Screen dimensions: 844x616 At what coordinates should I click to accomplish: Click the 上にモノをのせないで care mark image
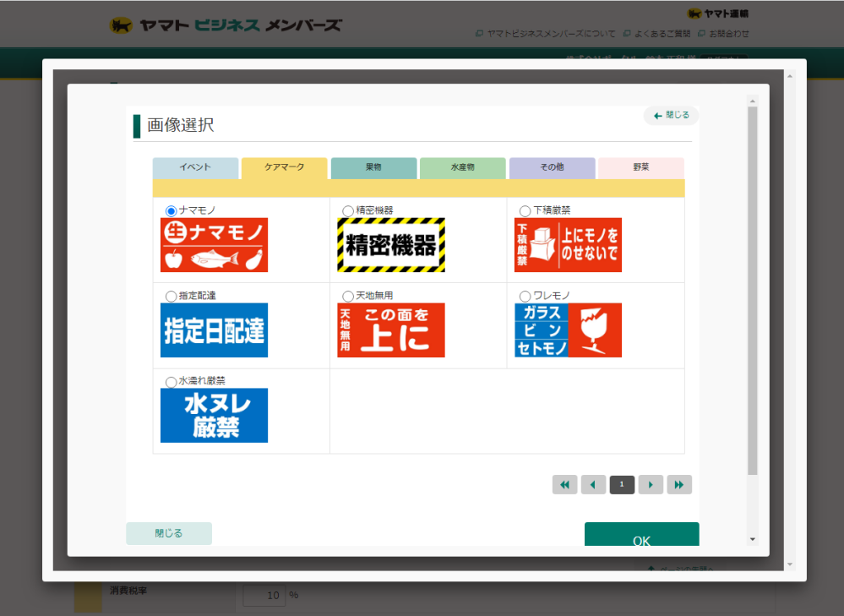pyautogui.click(x=568, y=245)
